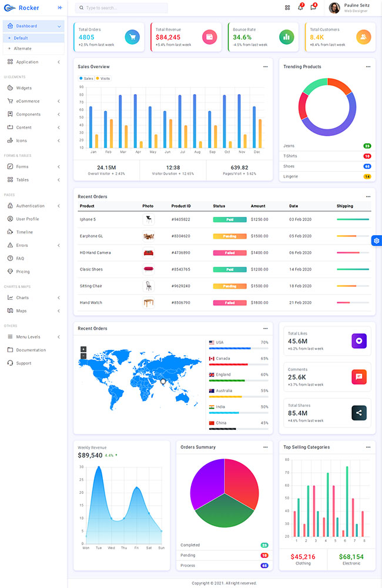Click the Total Shares share icon
382x588 pixels.
point(359,413)
